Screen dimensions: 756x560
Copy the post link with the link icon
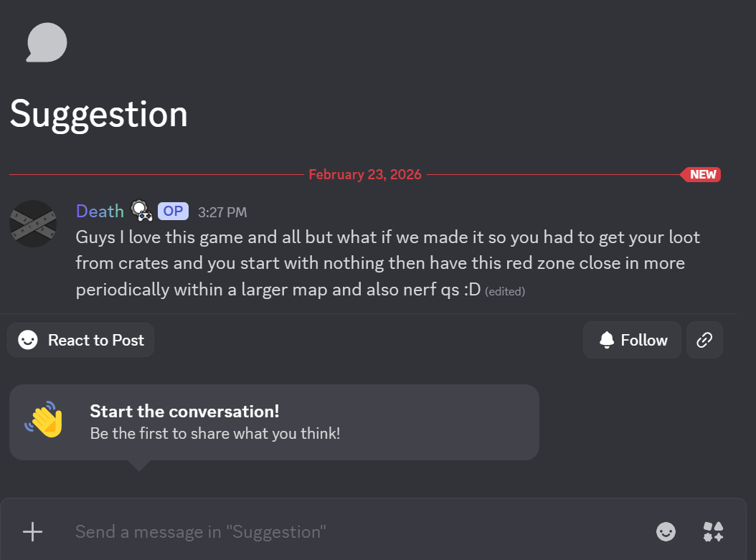coord(704,339)
